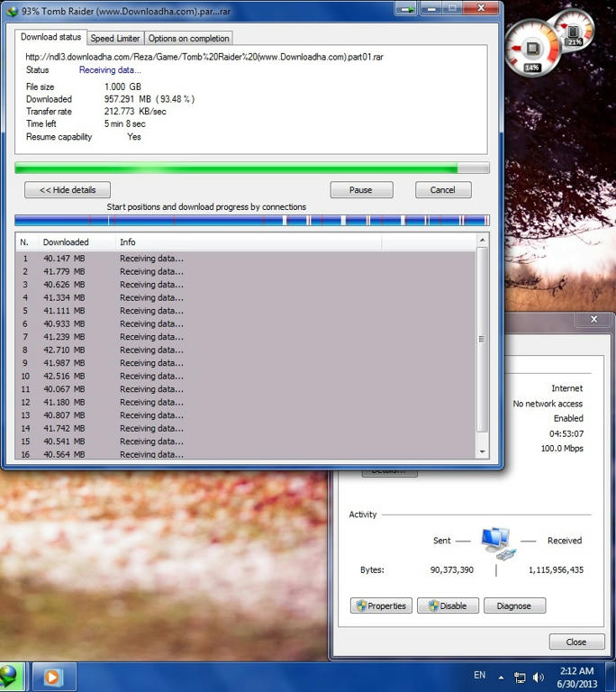The width and height of the screenshot is (616, 692).
Task: Select connection row 15 with 40.541 MB
Action: (x=246, y=442)
